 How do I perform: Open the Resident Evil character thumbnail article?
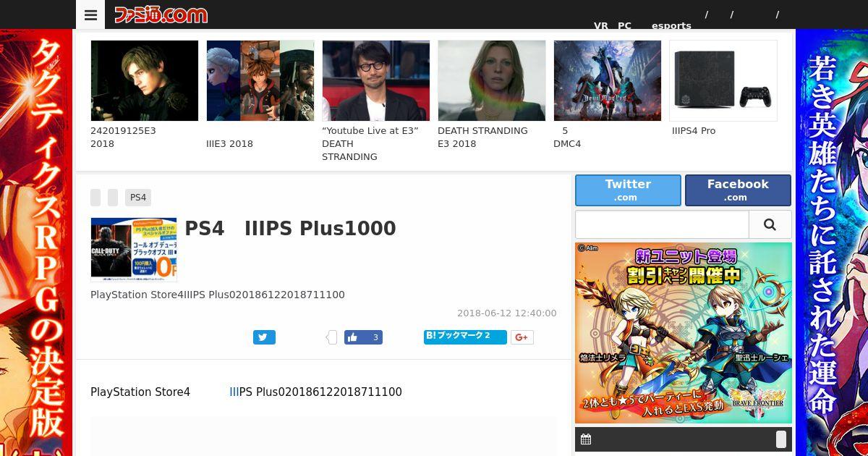point(145,80)
